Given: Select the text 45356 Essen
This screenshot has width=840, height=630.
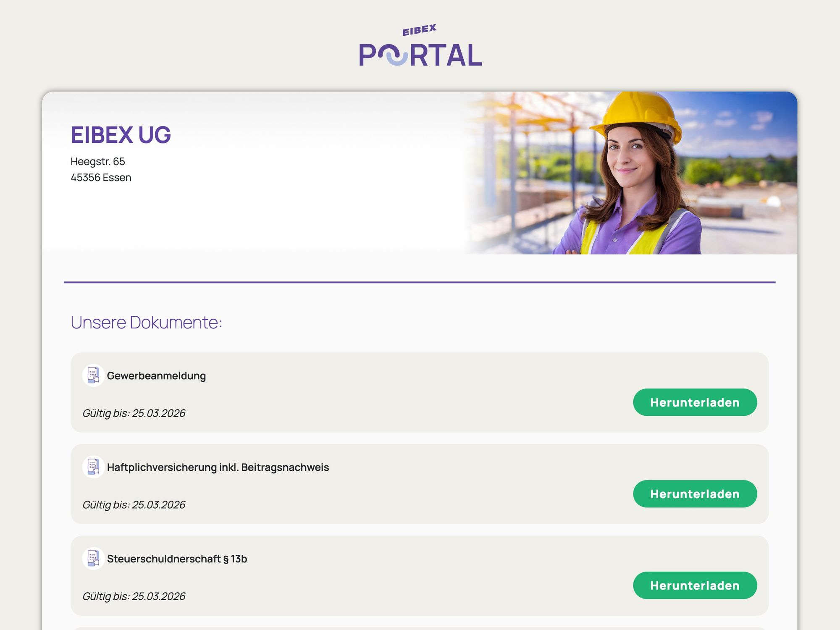Looking at the screenshot, I should [x=101, y=177].
